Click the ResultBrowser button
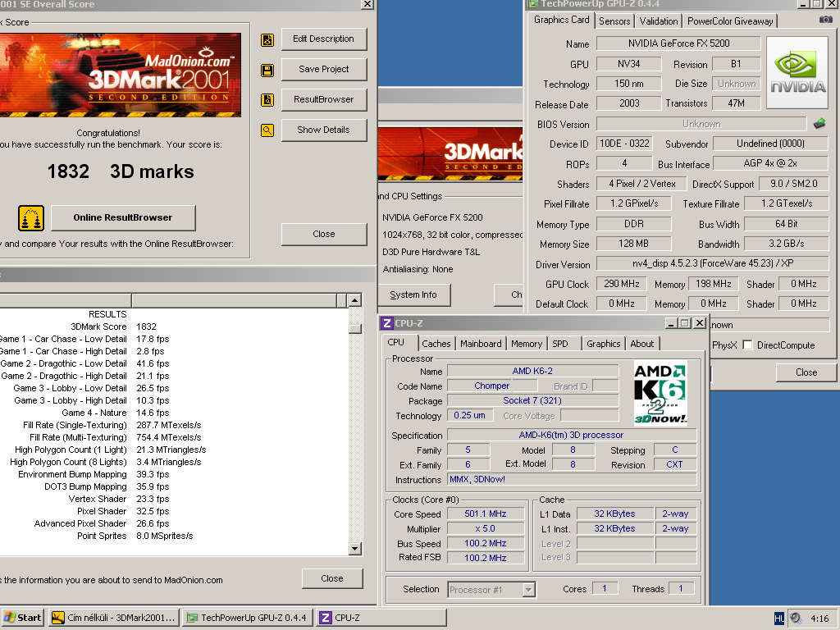 (323, 99)
